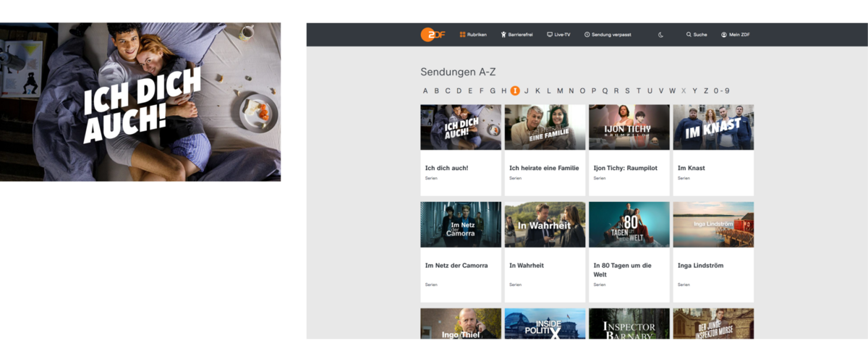The image size is (868, 362).
Task: Toggle dark mode with the moon icon
Action: pyautogui.click(x=660, y=35)
